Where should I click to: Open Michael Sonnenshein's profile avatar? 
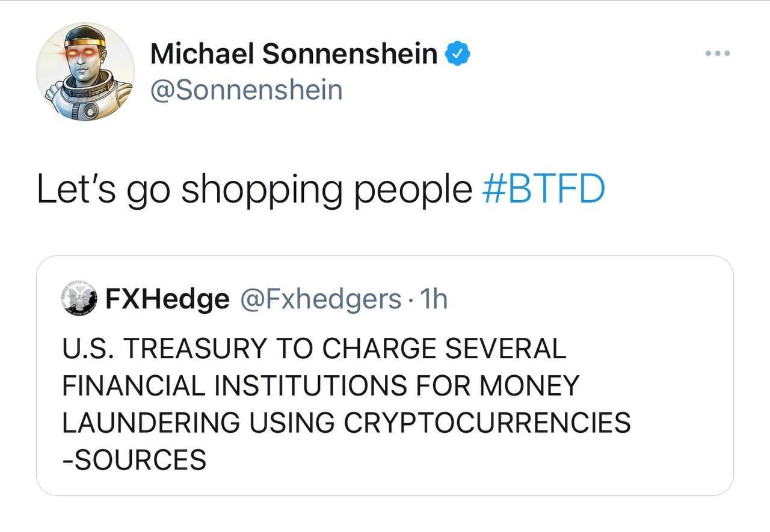click(x=85, y=72)
